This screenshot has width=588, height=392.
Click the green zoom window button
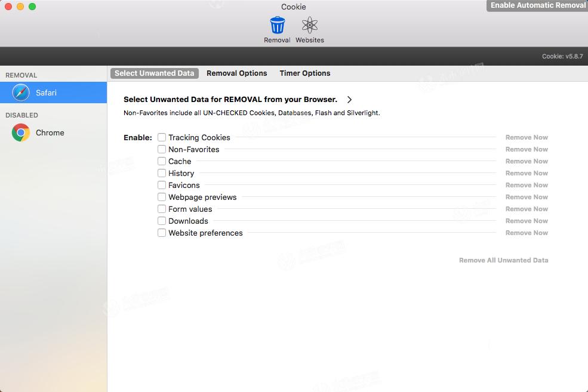(x=32, y=7)
